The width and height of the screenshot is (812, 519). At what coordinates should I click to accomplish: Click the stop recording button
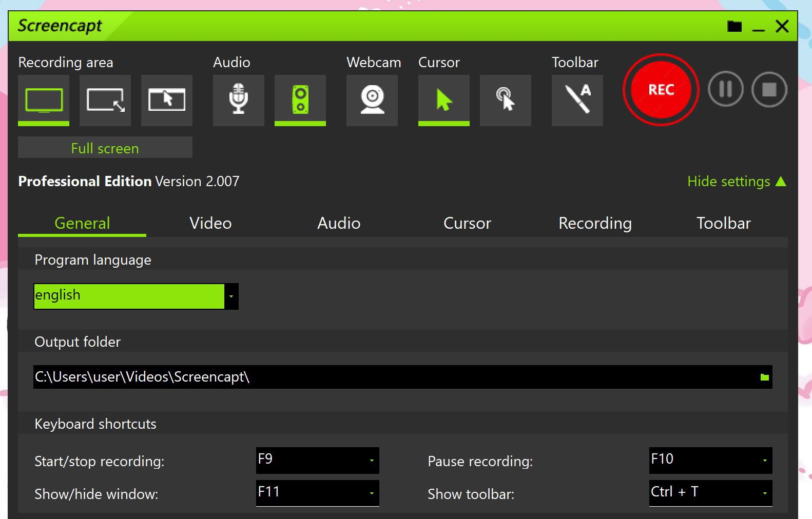tap(769, 89)
